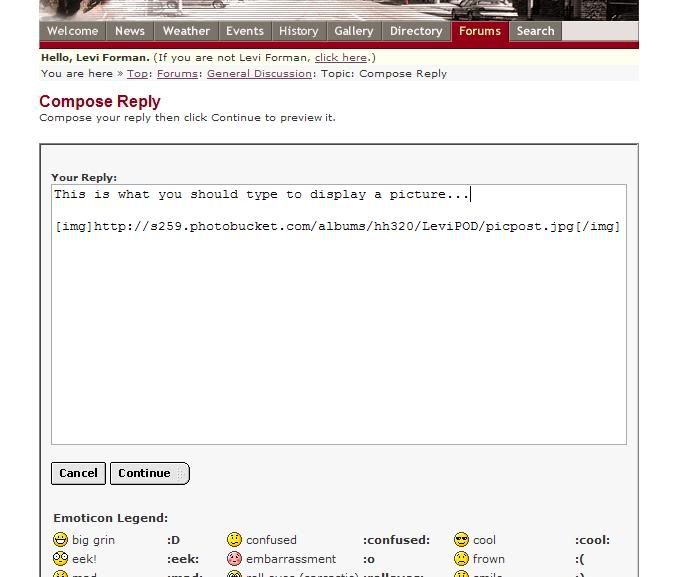The height and width of the screenshot is (577, 694).
Task: Click 'Hello, Levi Forman.' greeting text
Action: click(95, 58)
